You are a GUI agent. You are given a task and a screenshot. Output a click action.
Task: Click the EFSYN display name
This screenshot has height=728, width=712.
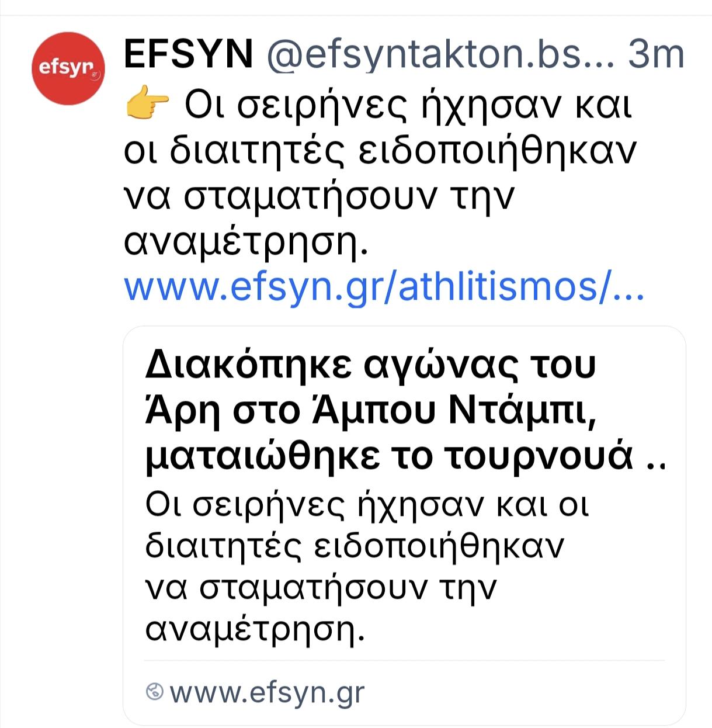[188, 54]
